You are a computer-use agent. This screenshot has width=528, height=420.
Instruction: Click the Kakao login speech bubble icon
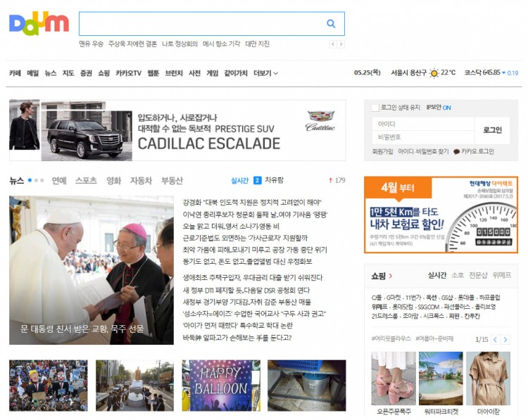(456, 151)
